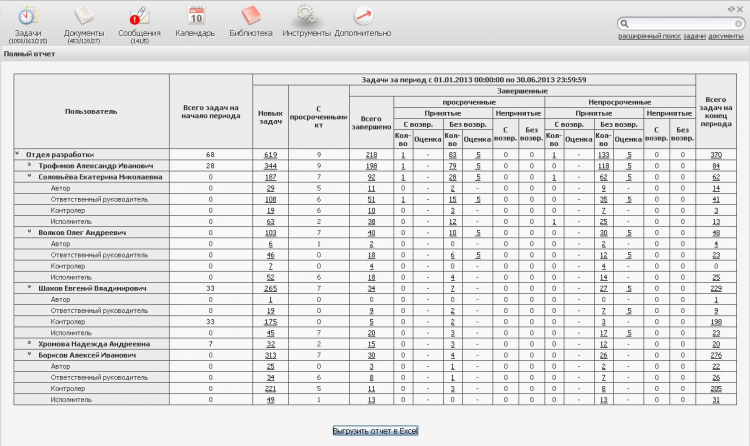Click the Всего задач на начало периода header
This screenshot has width=750, height=446.
click(210, 112)
